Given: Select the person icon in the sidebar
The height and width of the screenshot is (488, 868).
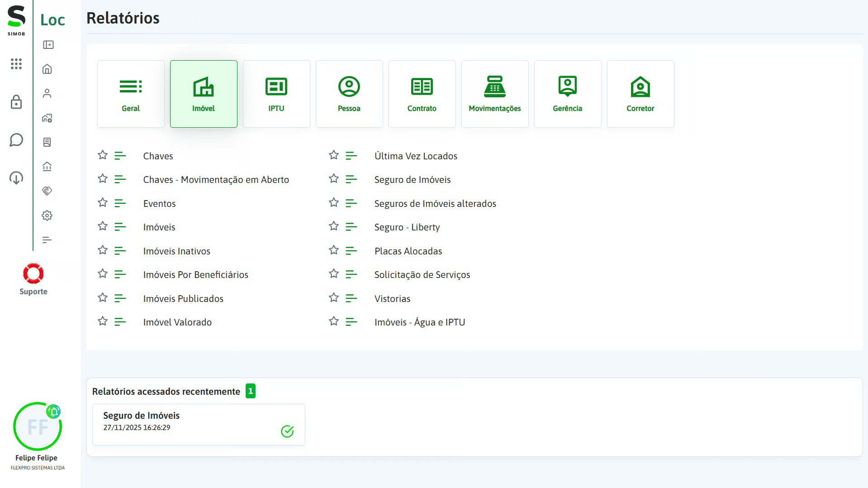Looking at the screenshot, I should 47,93.
